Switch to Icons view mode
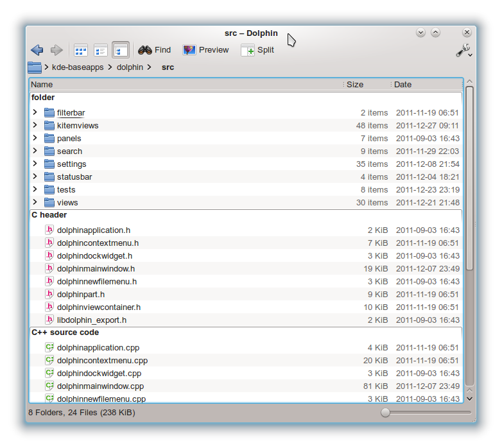This screenshot has width=502, height=448. tap(81, 50)
